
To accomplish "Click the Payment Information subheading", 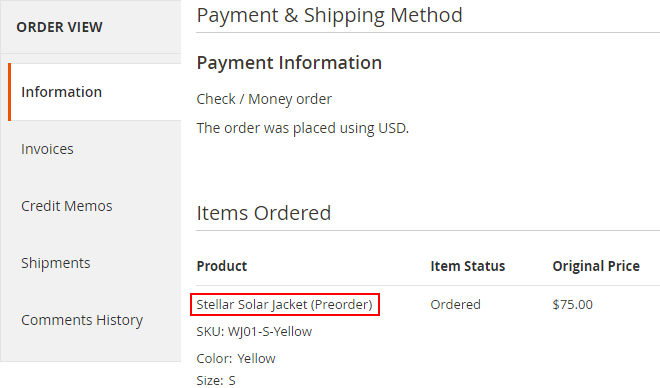I will coord(289,63).
